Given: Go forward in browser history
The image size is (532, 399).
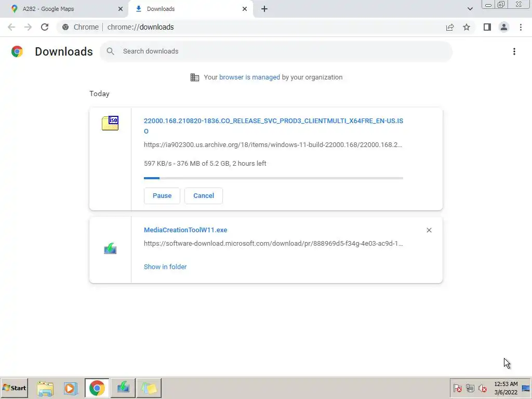Looking at the screenshot, I should tap(28, 27).
